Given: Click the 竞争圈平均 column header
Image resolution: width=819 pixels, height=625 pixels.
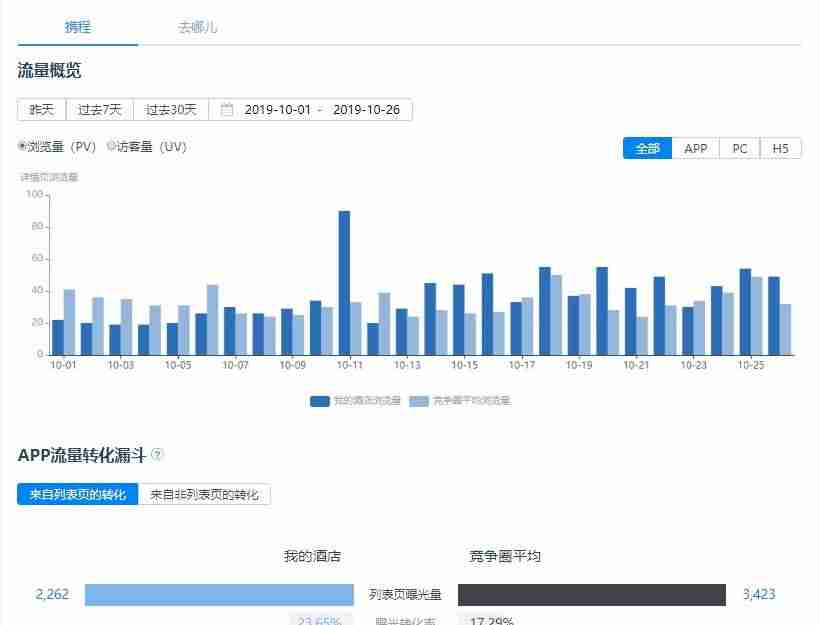Looking at the screenshot, I should [505, 556].
